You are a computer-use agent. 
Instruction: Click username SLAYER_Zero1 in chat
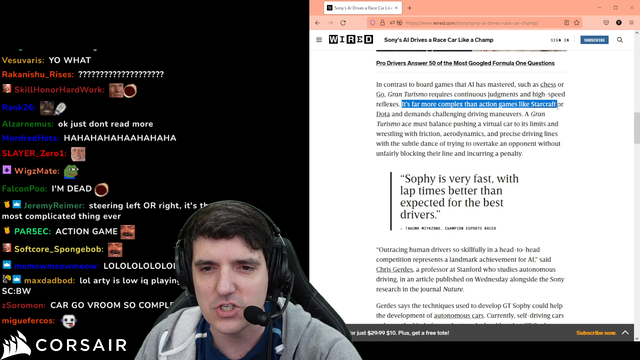(34, 153)
